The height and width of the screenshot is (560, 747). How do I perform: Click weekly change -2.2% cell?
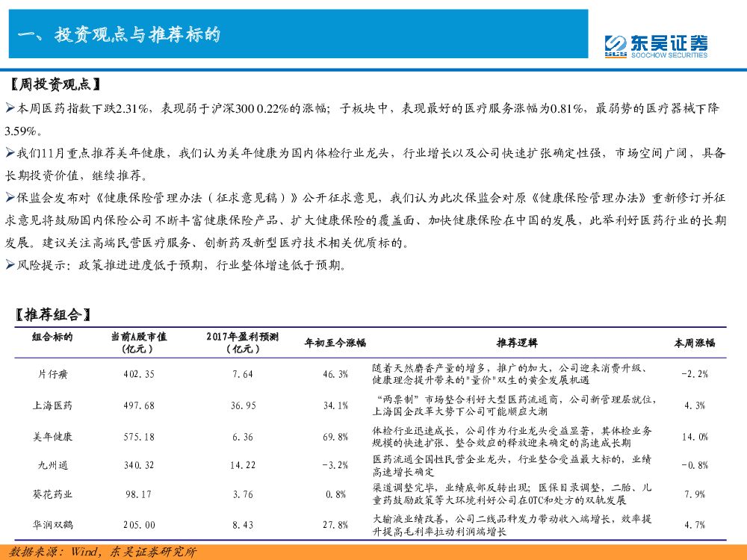pos(695,374)
